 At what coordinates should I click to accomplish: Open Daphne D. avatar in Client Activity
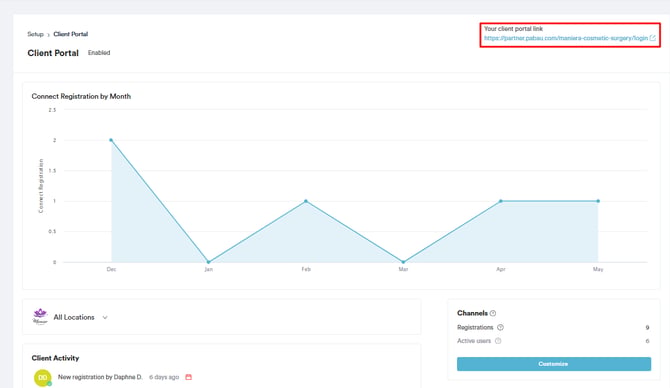point(42,378)
